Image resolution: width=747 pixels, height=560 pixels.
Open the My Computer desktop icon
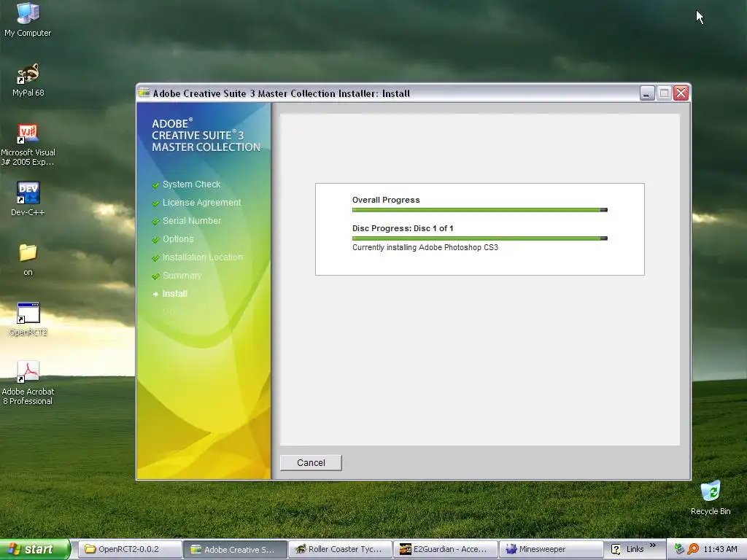click(x=28, y=19)
